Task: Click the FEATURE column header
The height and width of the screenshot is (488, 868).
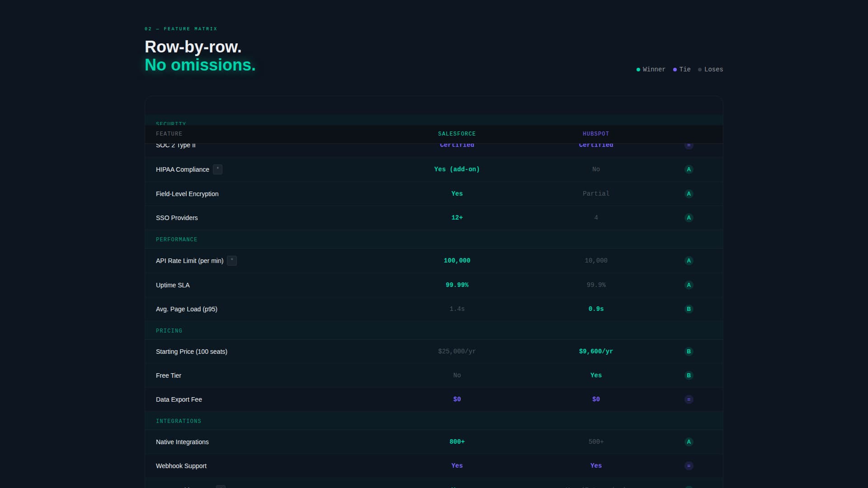Action: click(x=169, y=134)
